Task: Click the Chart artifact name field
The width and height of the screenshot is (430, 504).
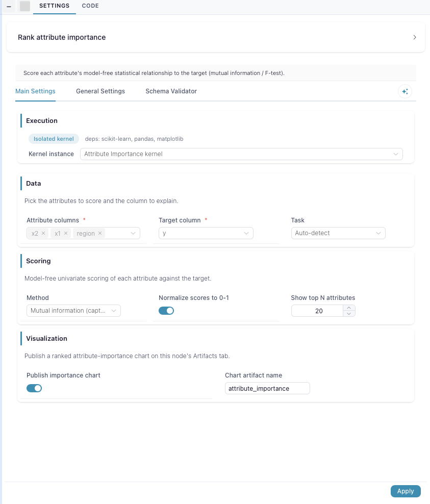Action: [267, 388]
